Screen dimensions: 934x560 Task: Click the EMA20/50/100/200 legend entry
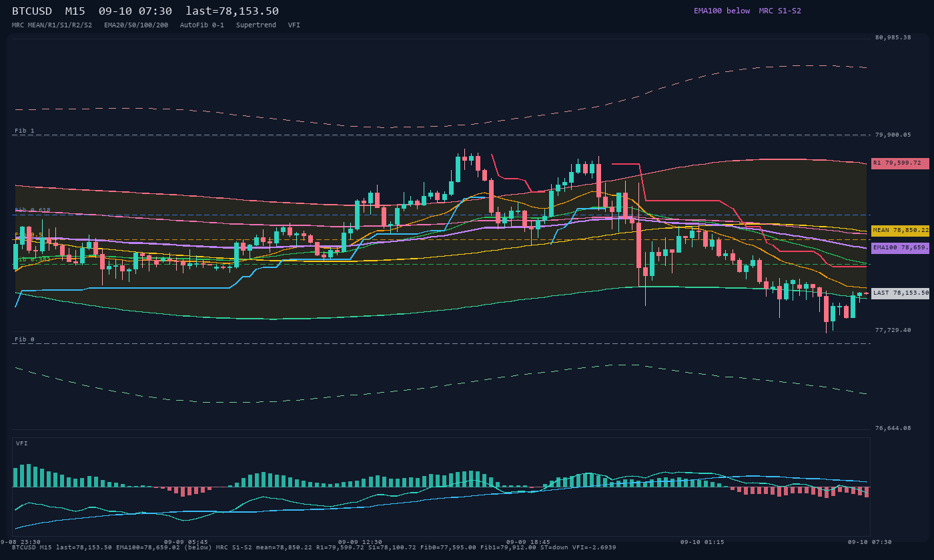(x=136, y=25)
